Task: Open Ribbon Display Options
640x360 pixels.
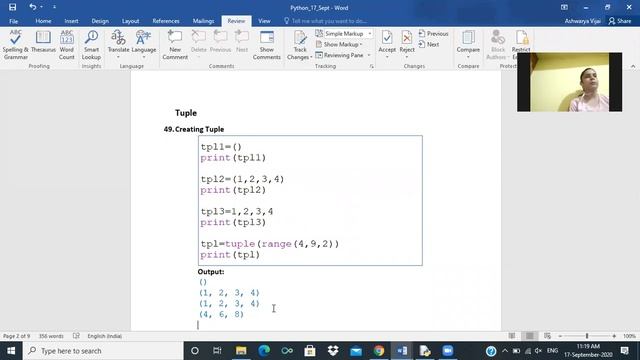Action: click(564, 7)
